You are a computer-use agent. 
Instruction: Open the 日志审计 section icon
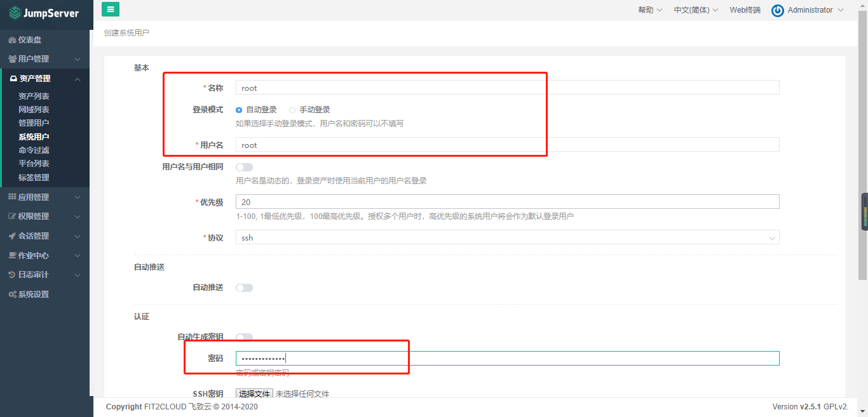pos(13,274)
